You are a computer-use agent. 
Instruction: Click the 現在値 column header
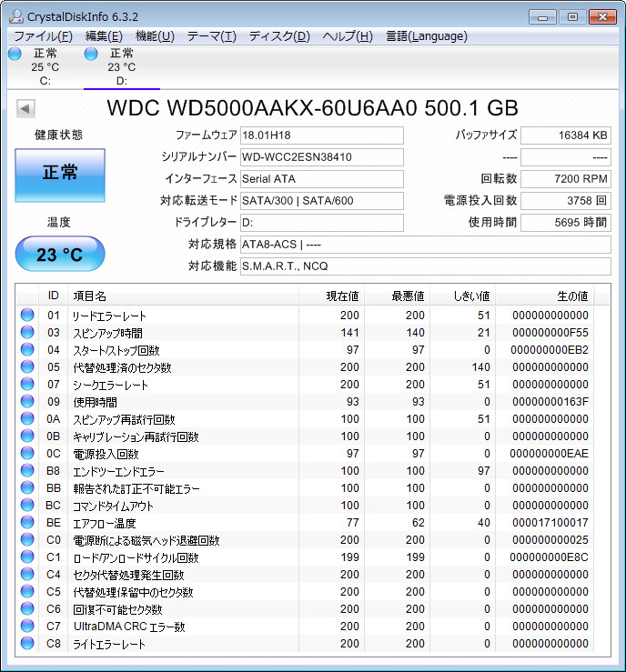point(331,296)
